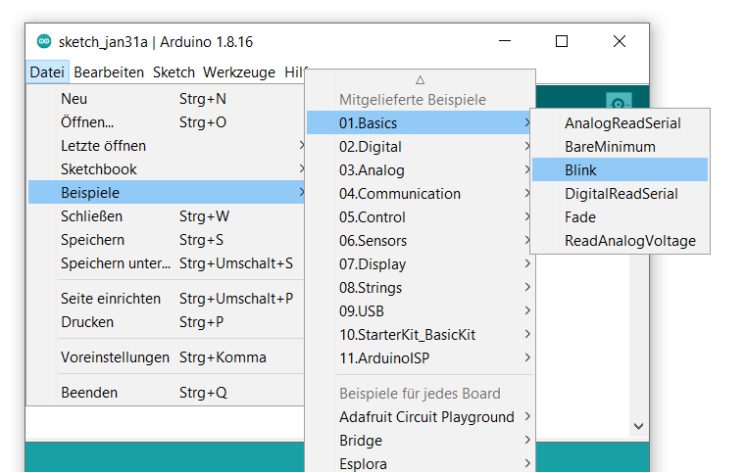The width and height of the screenshot is (746, 473).
Task: Open the AnalogReadSerial example
Action: (x=622, y=123)
